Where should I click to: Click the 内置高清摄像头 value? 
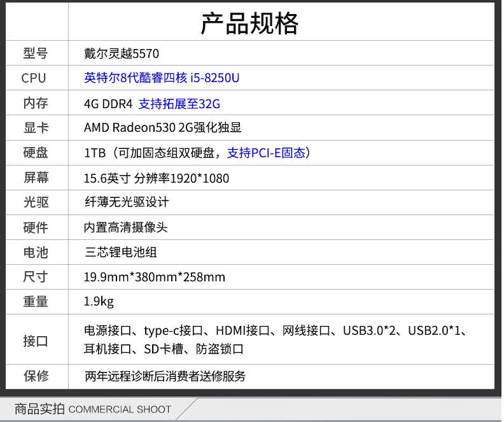[125, 227]
